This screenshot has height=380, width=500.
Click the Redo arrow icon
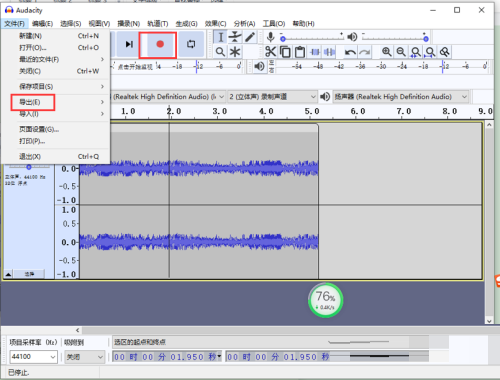click(x=365, y=52)
